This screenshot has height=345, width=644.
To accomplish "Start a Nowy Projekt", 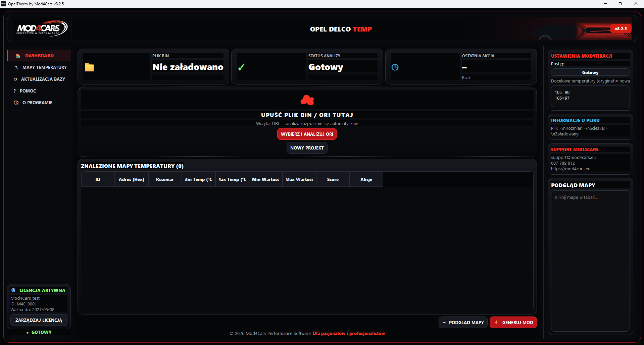I will (x=307, y=148).
